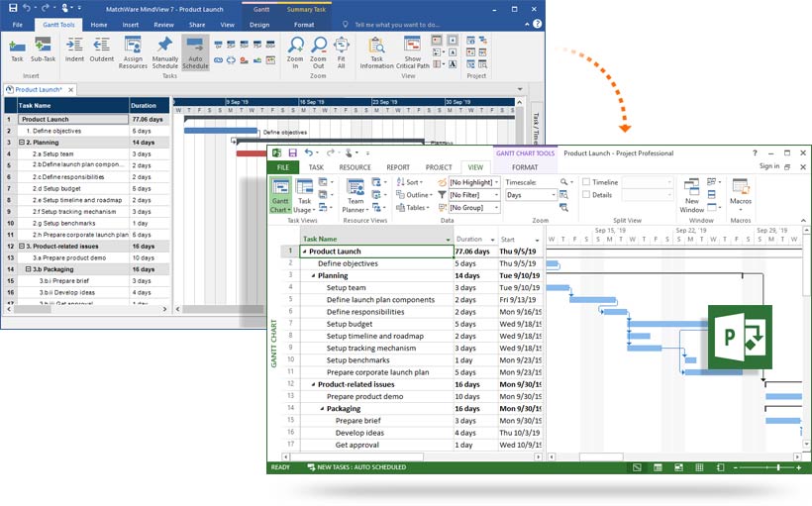
Task: Open REPORT tab in Project
Action: (398, 167)
